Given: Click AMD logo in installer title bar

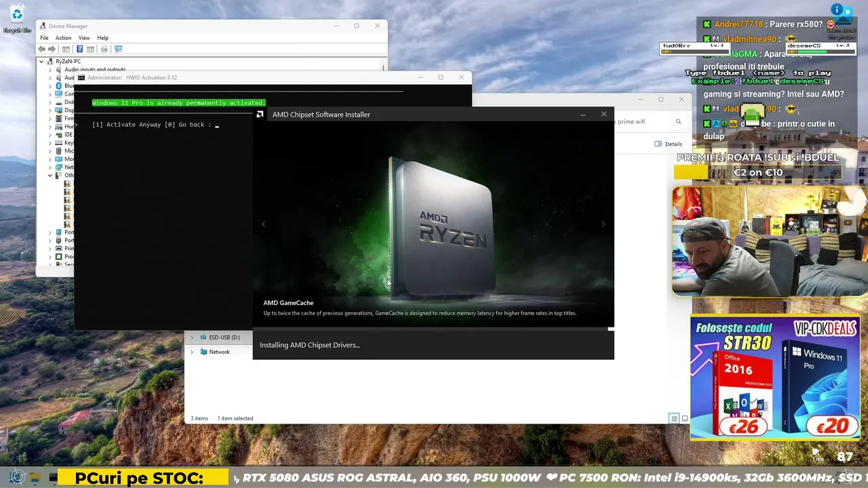Looking at the screenshot, I should coord(260,115).
